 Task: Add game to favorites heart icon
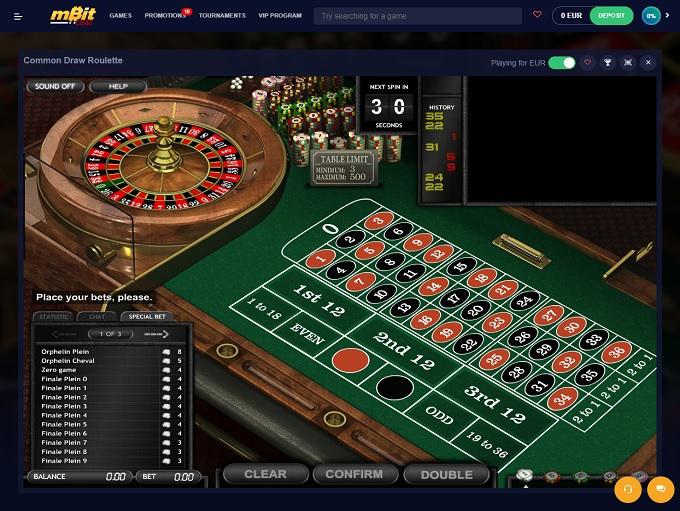coord(588,62)
